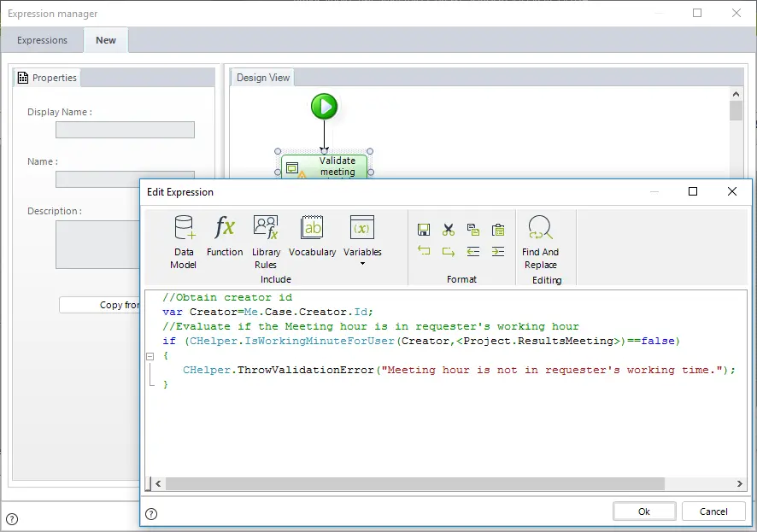
Task: Select the Validate meeting task node
Action: [324, 167]
